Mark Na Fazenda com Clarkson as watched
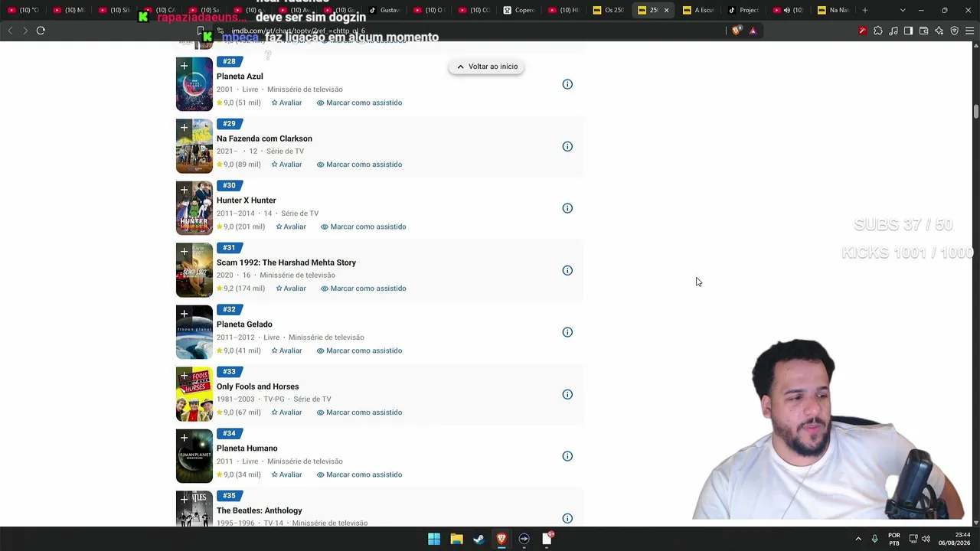This screenshot has width=980, height=551. [359, 165]
